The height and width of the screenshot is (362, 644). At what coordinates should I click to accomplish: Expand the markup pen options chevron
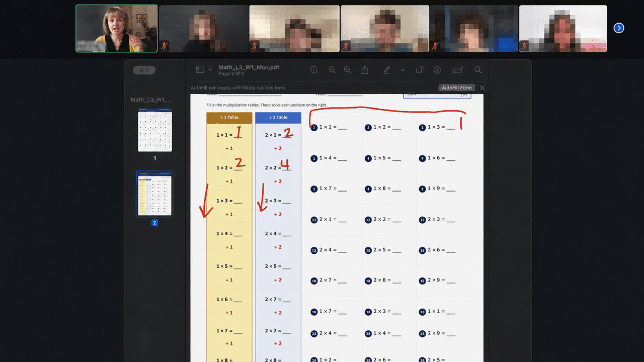pyautogui.click(x=403, y=70)
